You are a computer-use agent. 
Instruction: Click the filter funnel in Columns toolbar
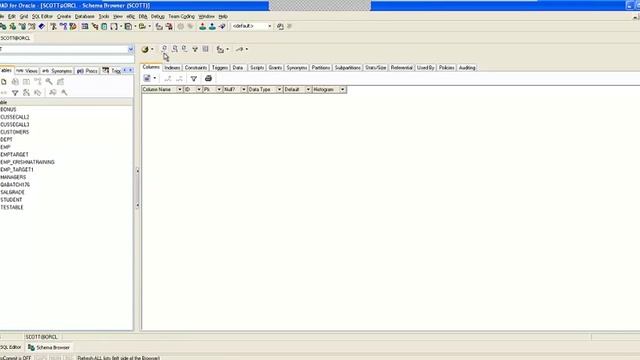(194, 78)
